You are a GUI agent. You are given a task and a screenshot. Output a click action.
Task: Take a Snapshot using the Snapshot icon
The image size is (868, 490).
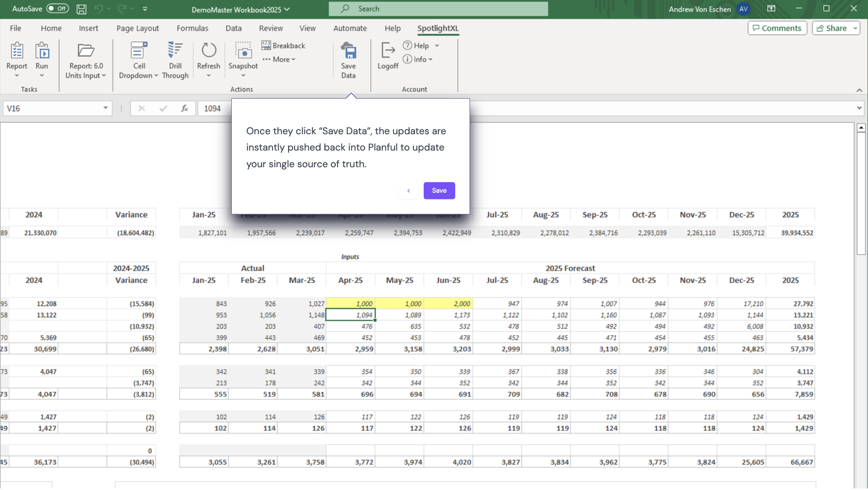tap(243, 53)
